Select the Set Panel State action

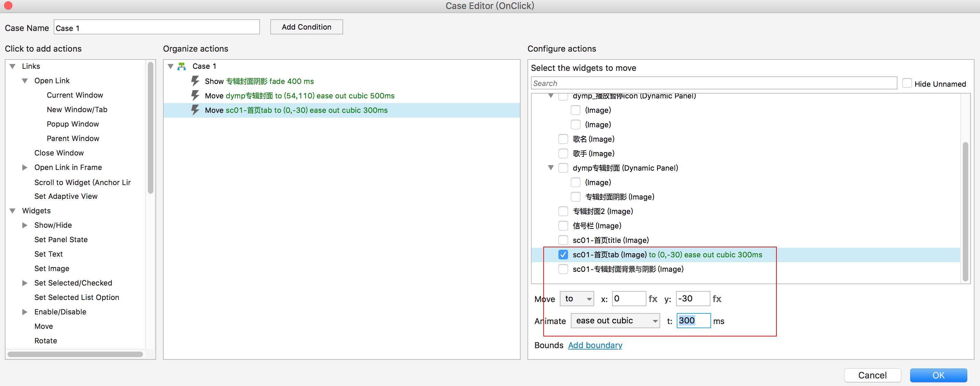pyautogui.click(x=61, y=239)
